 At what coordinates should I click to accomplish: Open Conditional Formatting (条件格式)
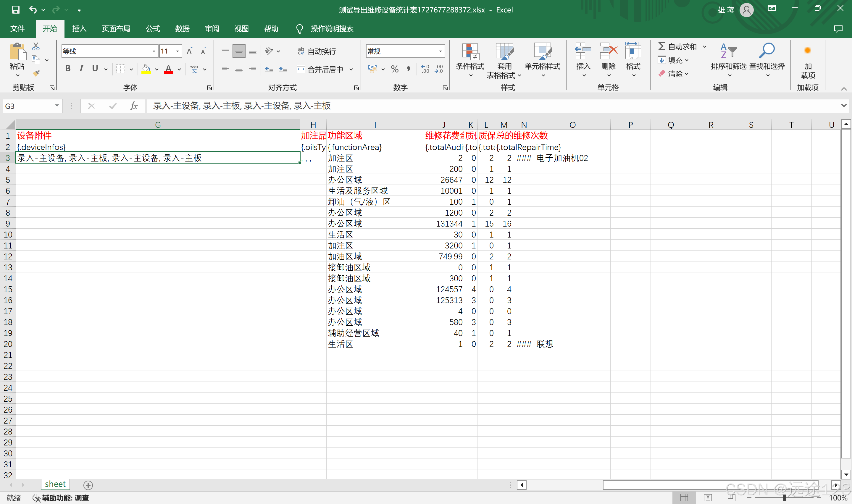470,60
